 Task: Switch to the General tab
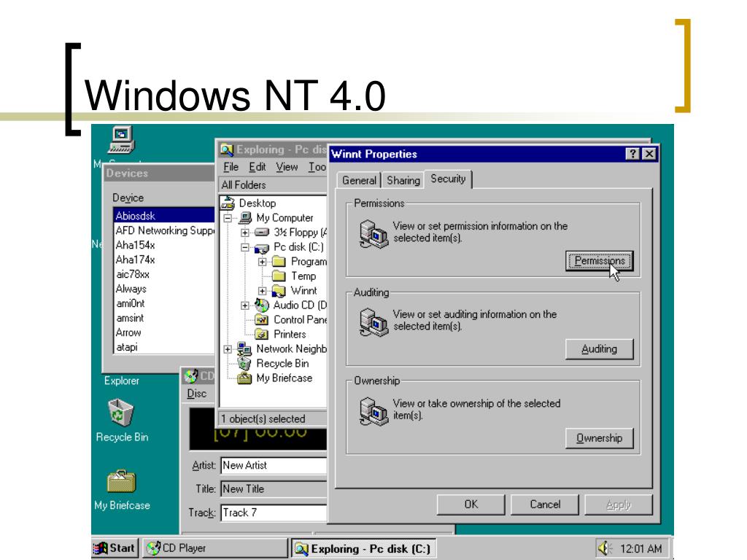pos(359,181)
